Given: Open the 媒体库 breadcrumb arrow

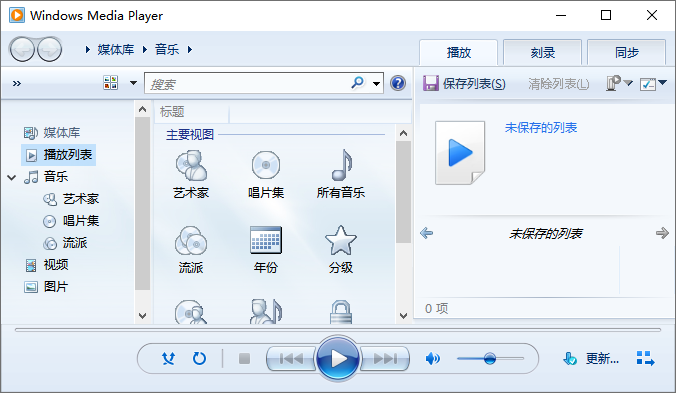Looking at the screenshot, I should [88, 50].
